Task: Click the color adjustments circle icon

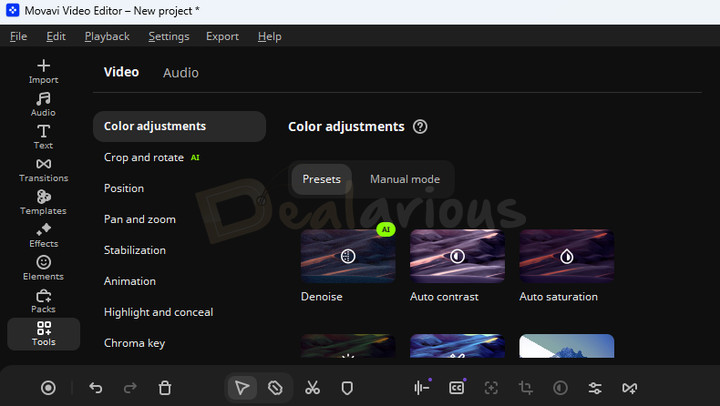Action: tap(560, 388)
